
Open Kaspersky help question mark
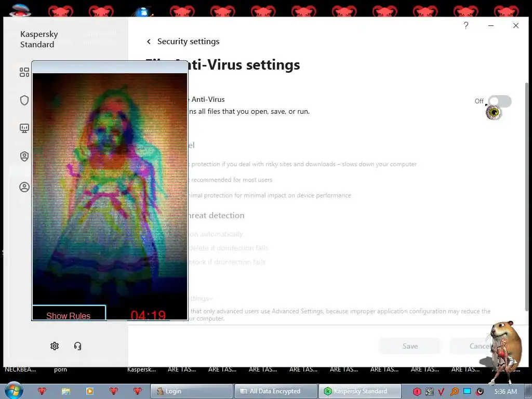[x=466, y=25]
